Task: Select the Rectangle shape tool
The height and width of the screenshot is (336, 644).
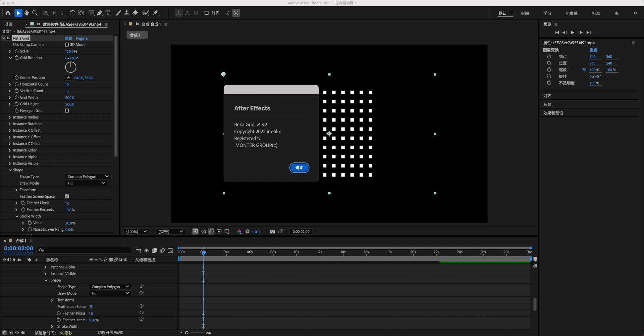Action: [91, 13]
